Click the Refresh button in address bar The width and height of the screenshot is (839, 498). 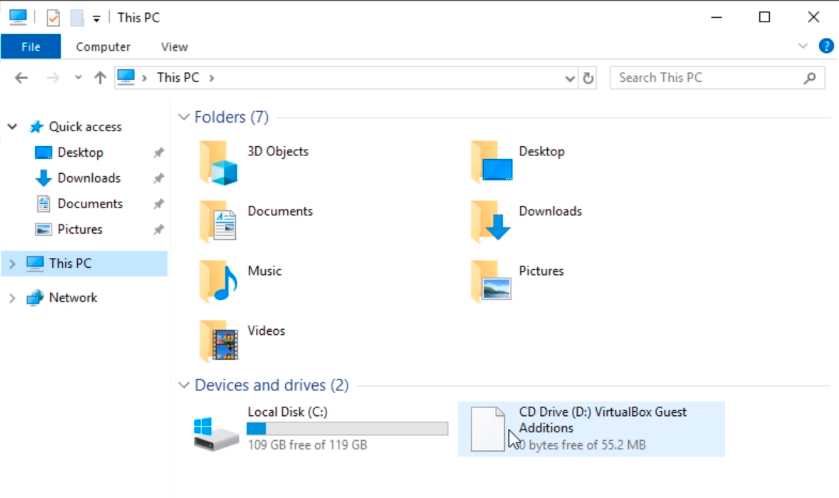point(588,78)
